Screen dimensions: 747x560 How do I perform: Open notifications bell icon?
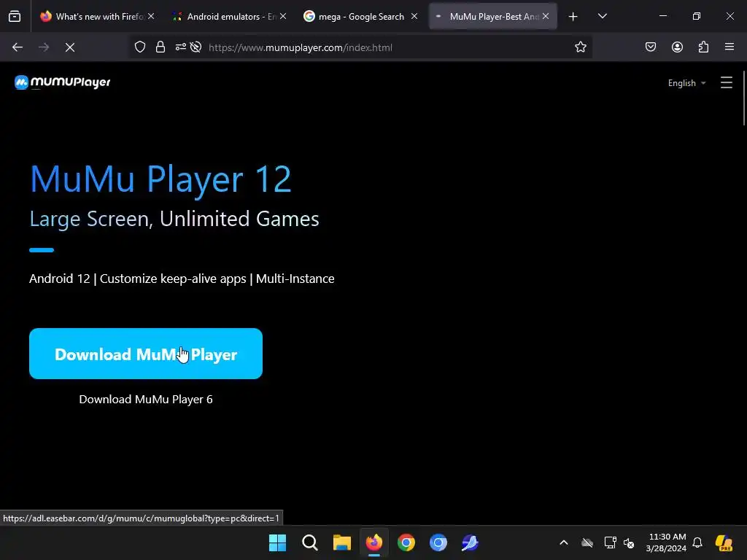point(697,542)
